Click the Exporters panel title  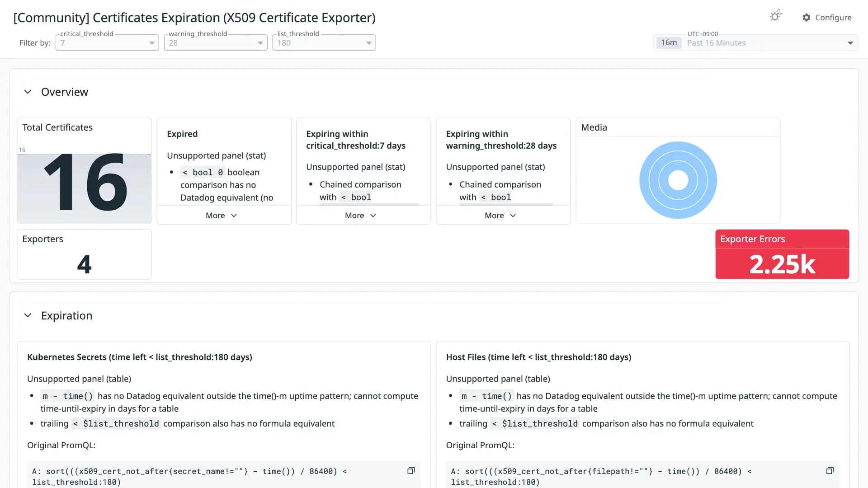[43, 239]
